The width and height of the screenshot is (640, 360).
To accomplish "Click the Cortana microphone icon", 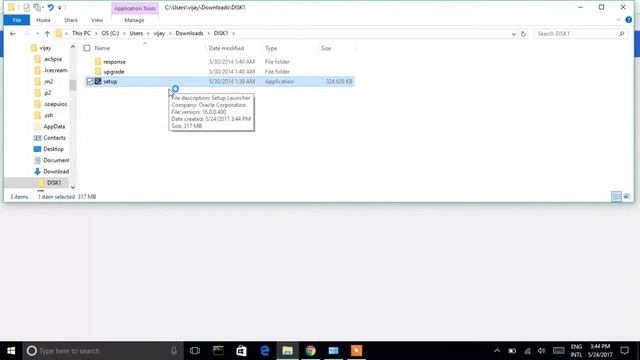I will point(174,351).
